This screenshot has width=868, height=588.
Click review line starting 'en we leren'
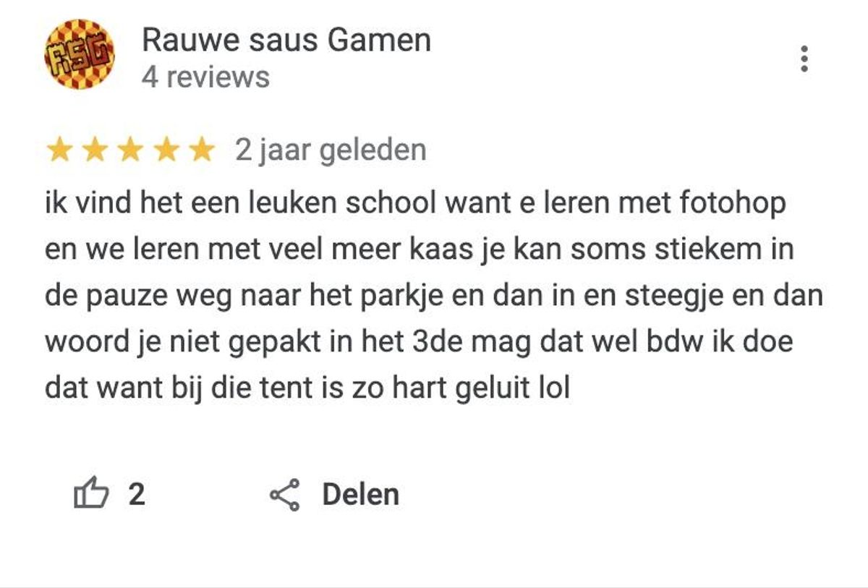[420, 250]
